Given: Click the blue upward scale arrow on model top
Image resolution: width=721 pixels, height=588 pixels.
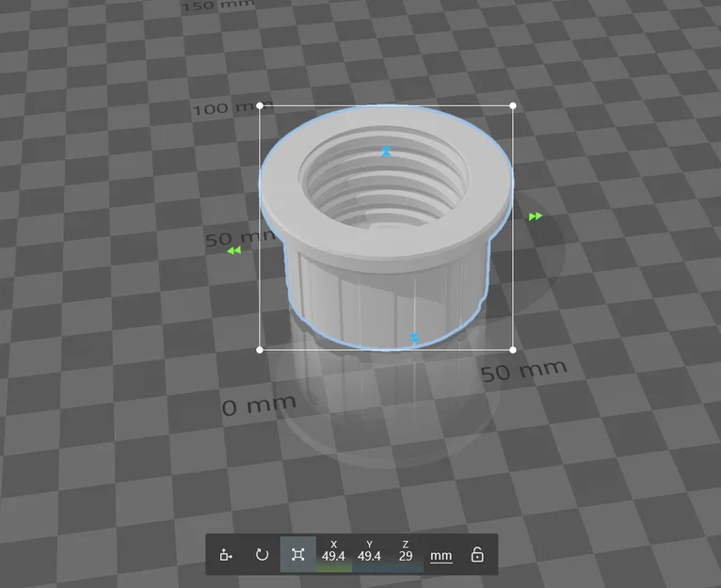Looking at the screenshot, I should tap(386, 151).
